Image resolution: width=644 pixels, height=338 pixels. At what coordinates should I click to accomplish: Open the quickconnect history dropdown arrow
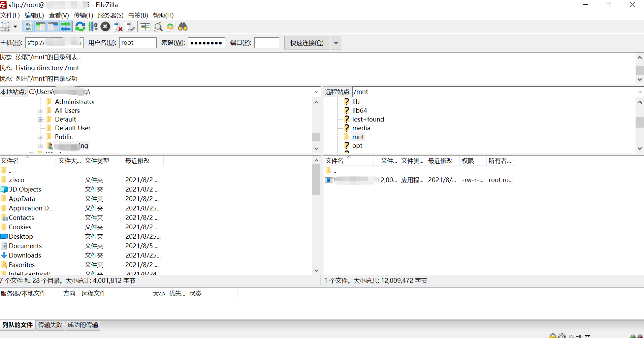coord(336,43)
